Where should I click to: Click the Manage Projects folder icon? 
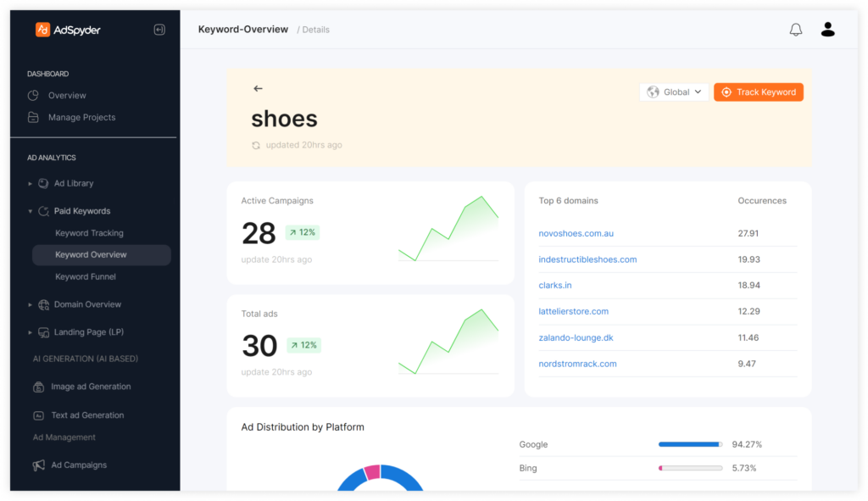[x=33, y=117]
